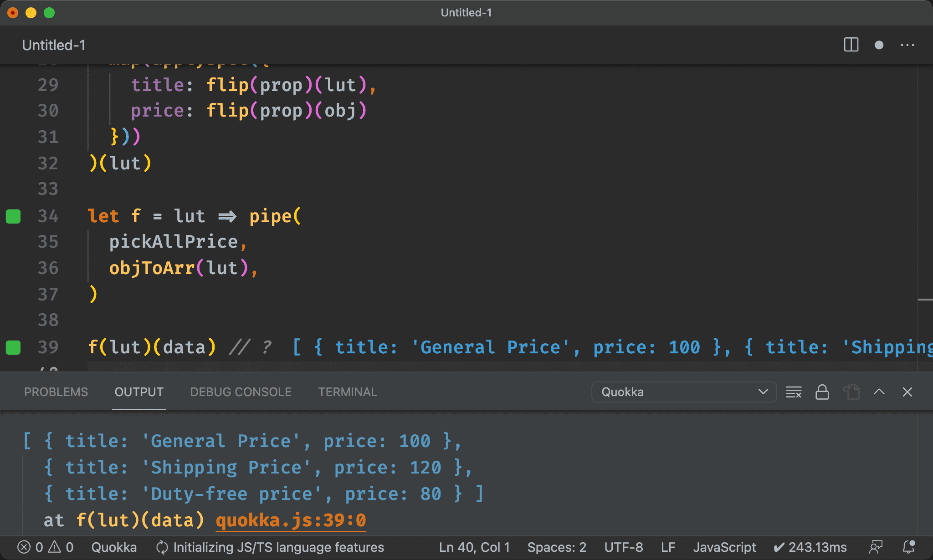The width and height of the screenshot is (933, 560).
Task: Click f(lut)(data) on line 39
Action: click(152, 347)
